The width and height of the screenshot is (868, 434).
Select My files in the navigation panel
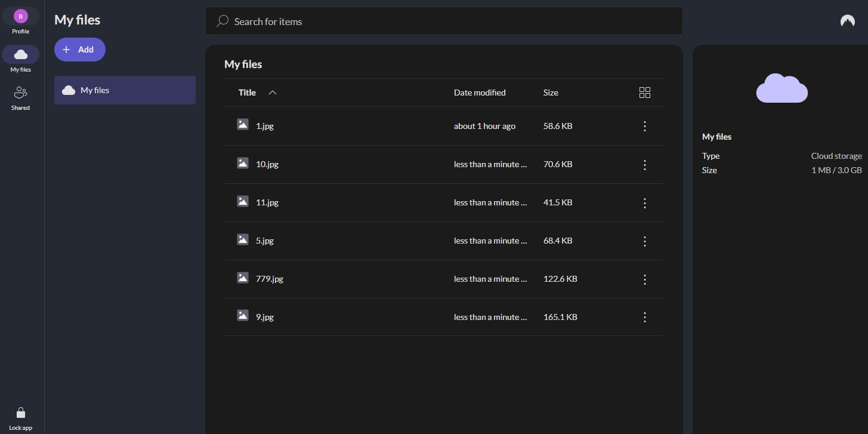125,90
